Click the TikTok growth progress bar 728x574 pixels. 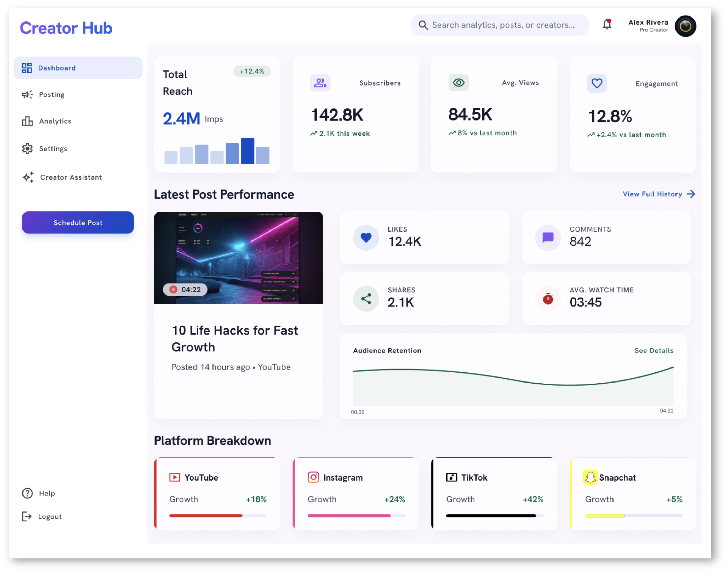coord(495,516)
